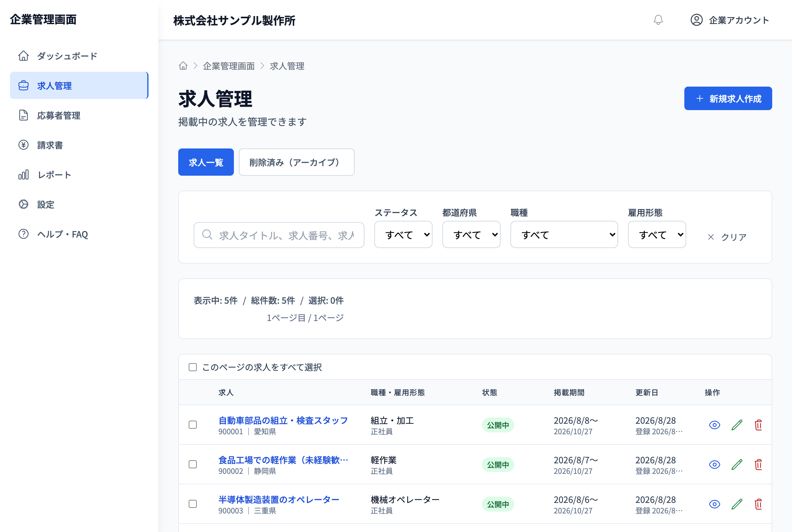Click the 新規求人作成 button
Screen dimensions: 792x532
coord(728,98)
